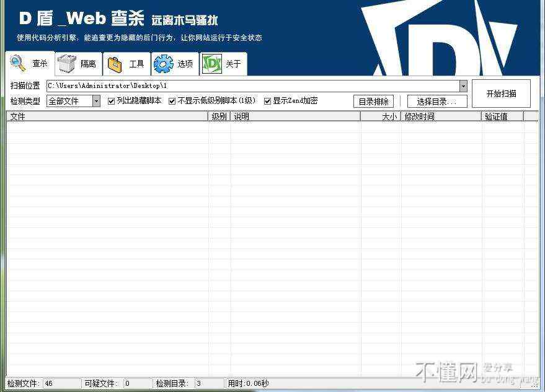Toggle the 列出隐藏脚本 checkbox
The image size is (545, 392).
click(x=111, y=101)
